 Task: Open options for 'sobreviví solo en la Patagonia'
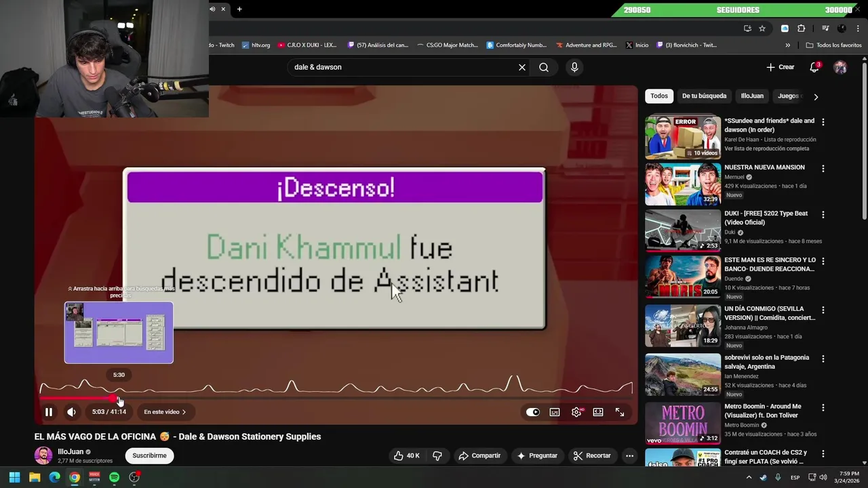pyautogui.click(x=823, y=359)
